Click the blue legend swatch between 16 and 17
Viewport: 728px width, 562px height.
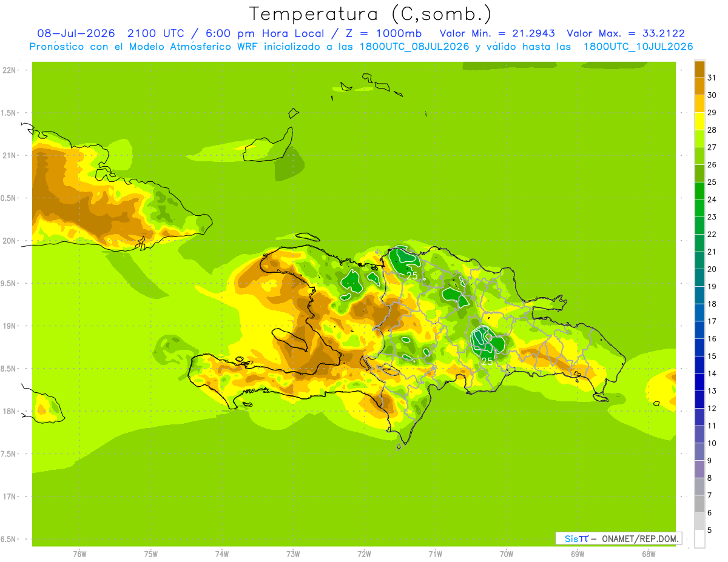point(699,330)
